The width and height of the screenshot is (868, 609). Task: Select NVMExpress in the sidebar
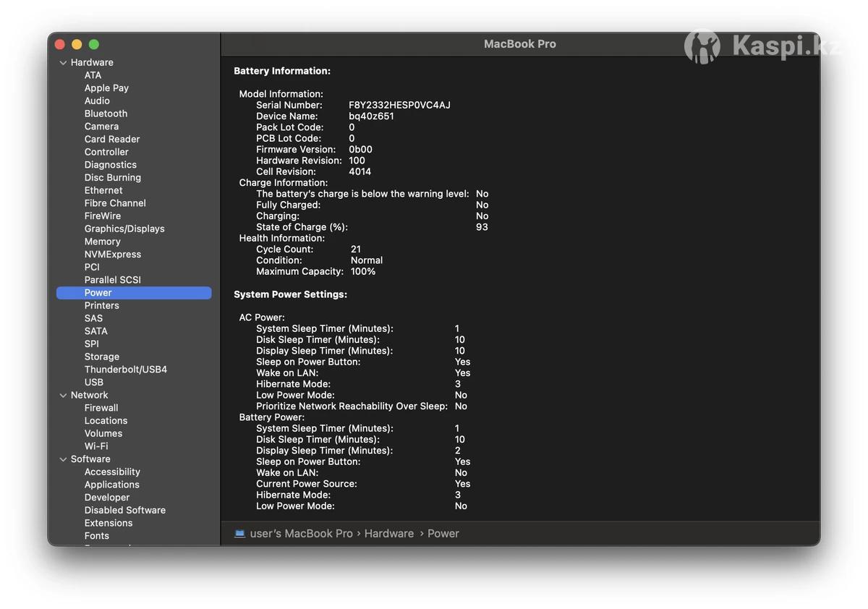click(112, 255)
